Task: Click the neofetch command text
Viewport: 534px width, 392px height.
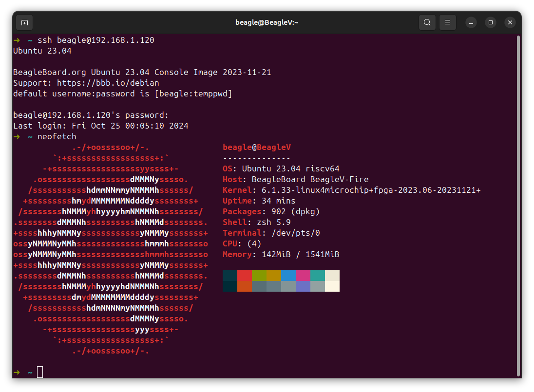Action: pos(57,136)
